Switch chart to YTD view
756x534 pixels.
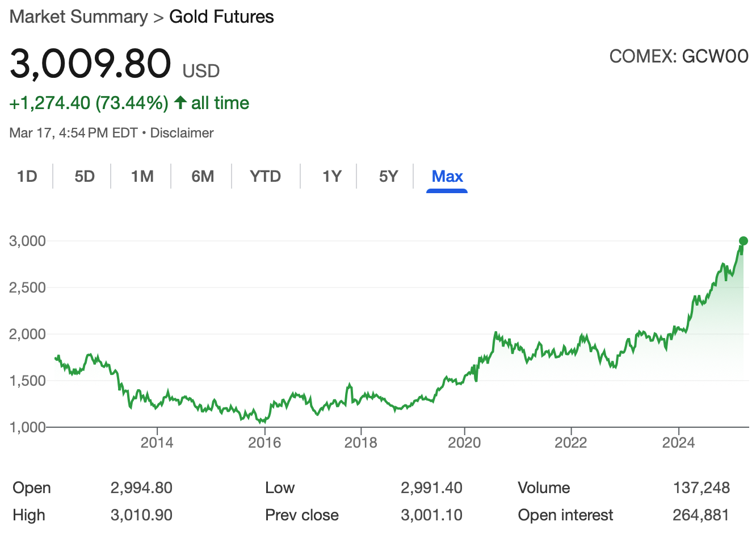(265, 177)
